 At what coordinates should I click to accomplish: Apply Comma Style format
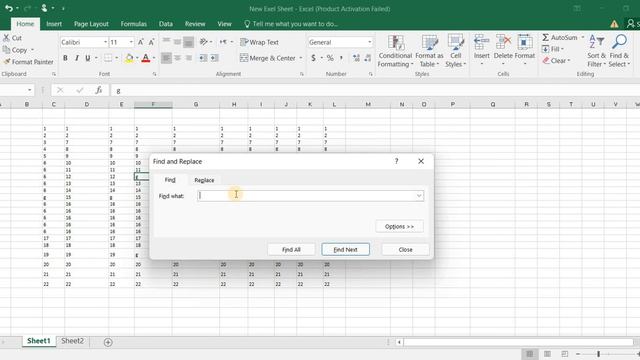tap(341, 58)
